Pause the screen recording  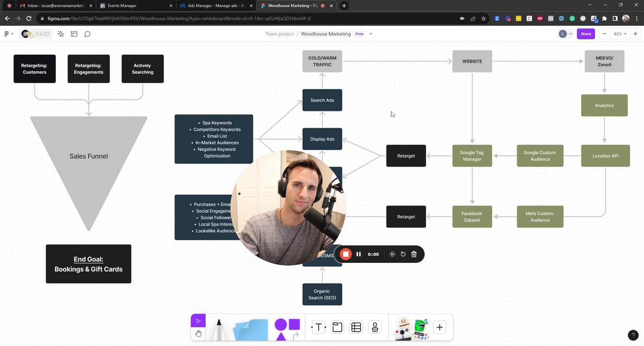(x=359, y=254)
